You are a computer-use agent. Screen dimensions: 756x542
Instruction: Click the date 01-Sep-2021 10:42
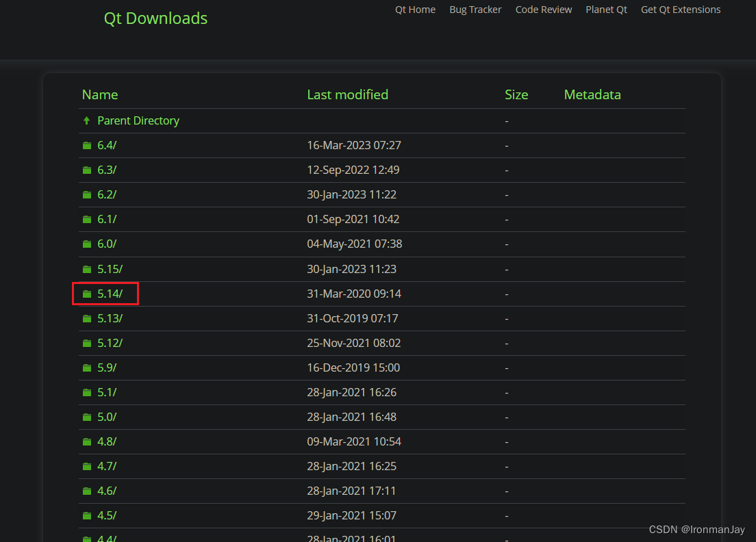[353, 219]
